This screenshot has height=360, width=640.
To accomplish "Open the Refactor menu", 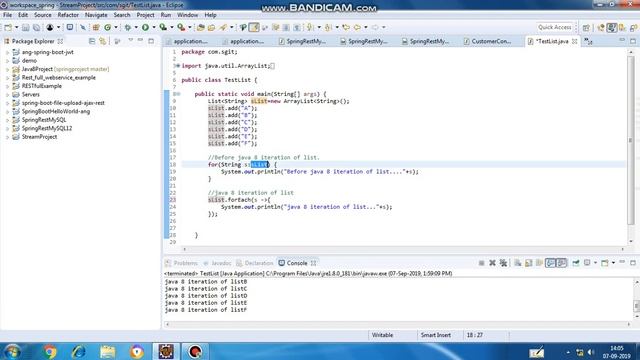I will click(68, 15).
